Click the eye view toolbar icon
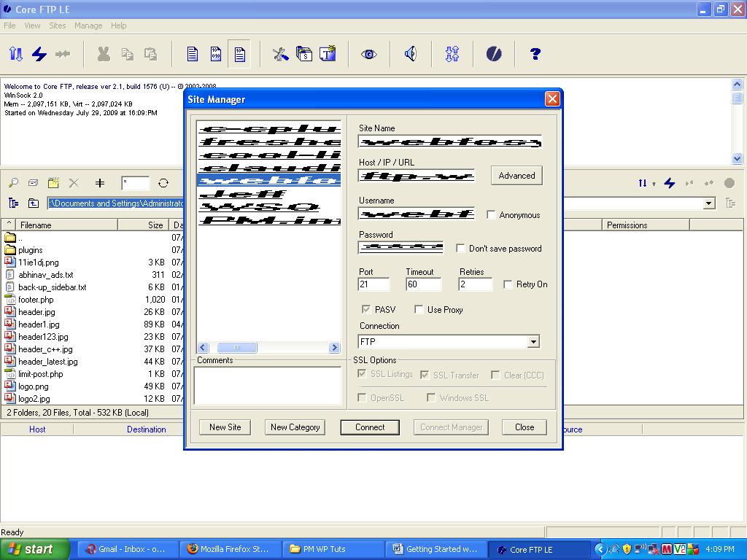The image size is (747, 560). pos(368,54)
